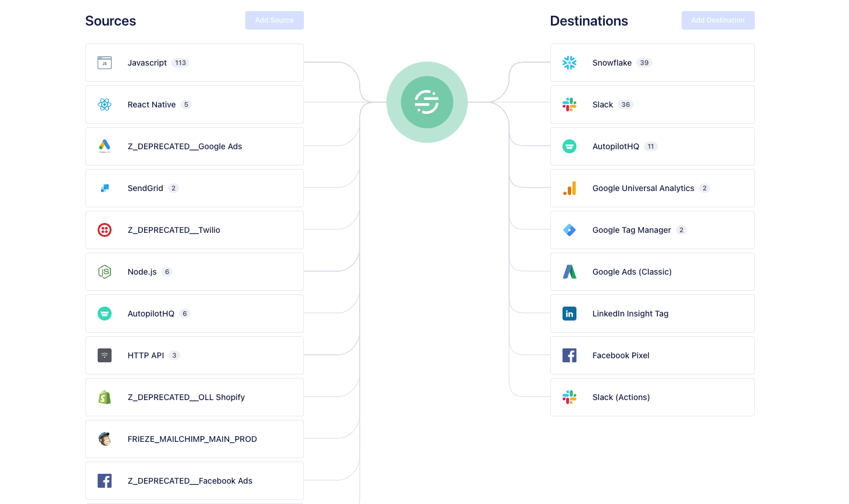Click the Google Ads icon in sources
849x504 pixels.
point(105,146)
